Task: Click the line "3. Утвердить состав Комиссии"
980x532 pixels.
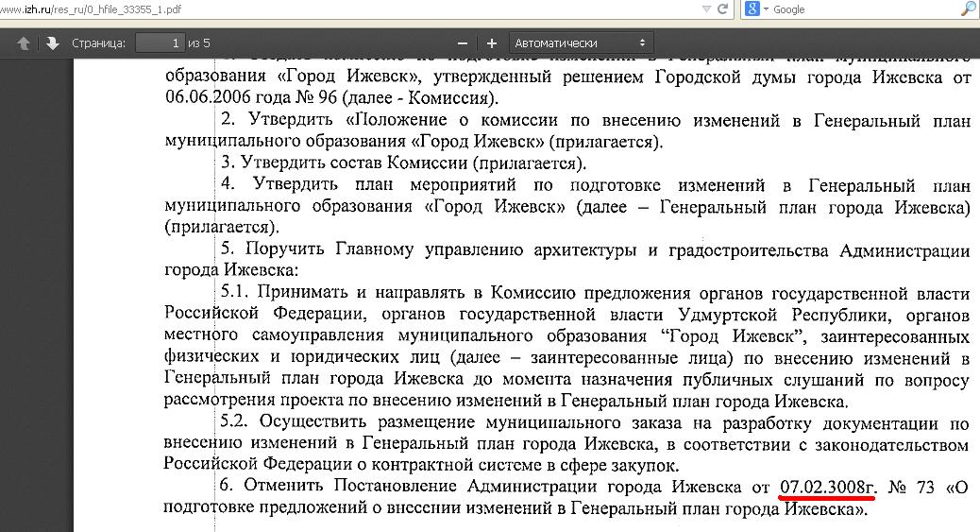Action: [345, 163]
